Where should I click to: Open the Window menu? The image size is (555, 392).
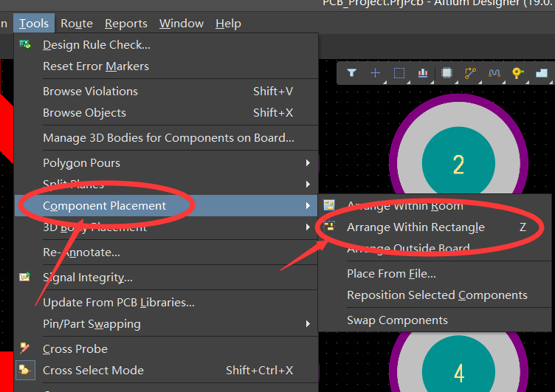(x=182, y=24)
